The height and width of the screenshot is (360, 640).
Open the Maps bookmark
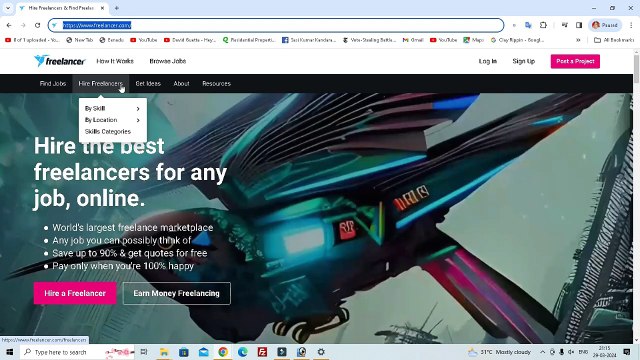[473, 40]
